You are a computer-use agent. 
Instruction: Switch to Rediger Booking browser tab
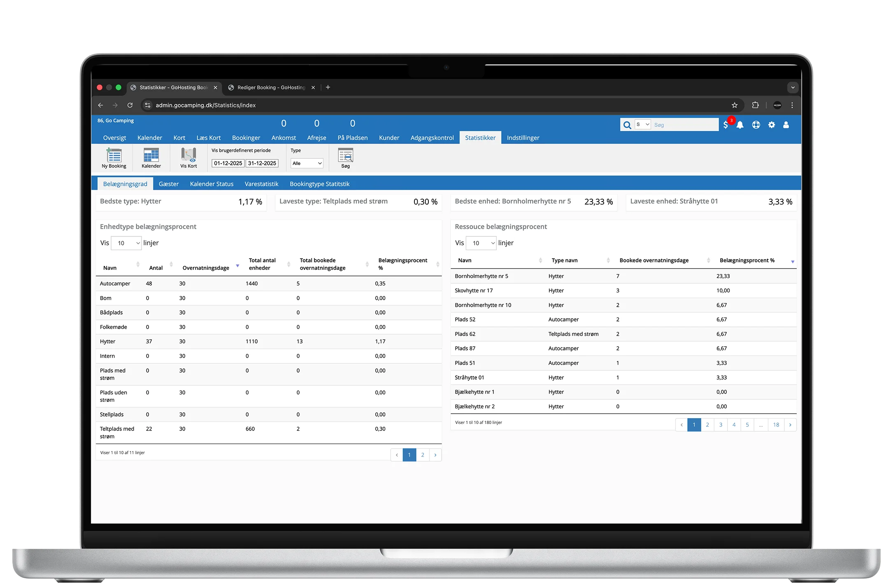click(x=271, y=88)
